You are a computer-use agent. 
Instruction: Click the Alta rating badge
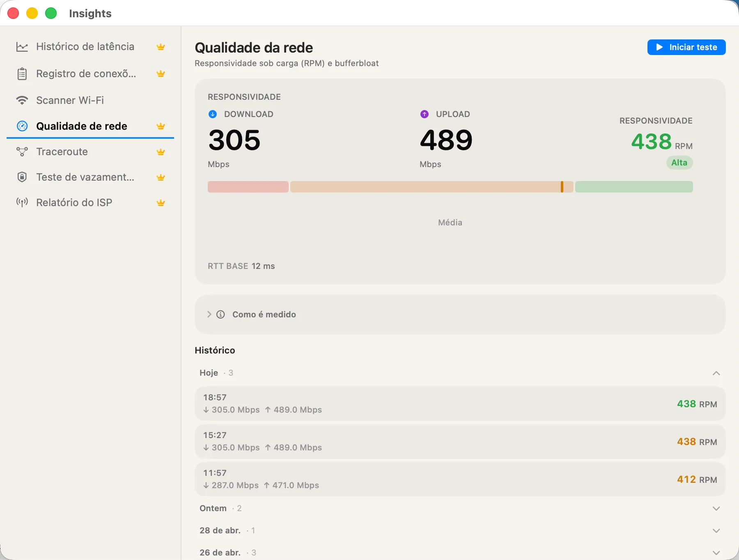pos(679,163)
